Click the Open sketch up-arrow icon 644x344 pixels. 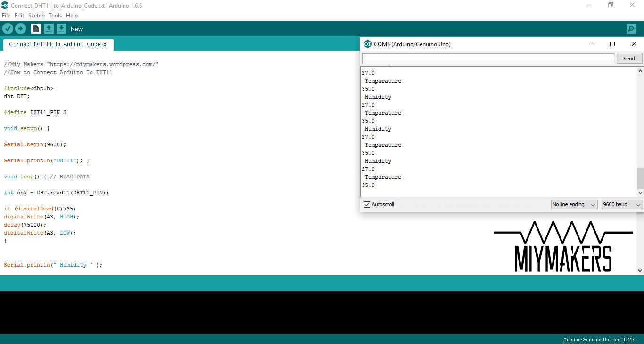pyautogui.click(x=49, y=29)
